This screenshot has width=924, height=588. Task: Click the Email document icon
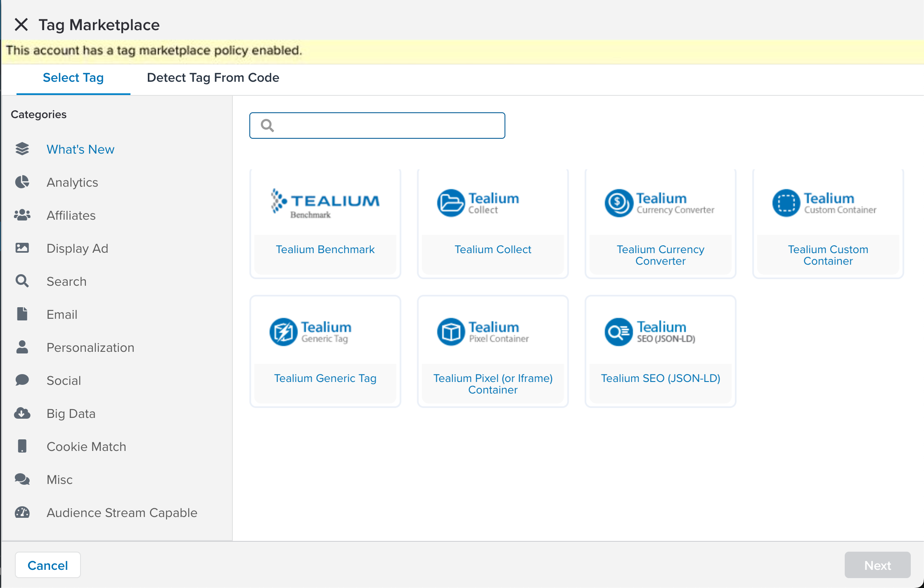click(22, 314)
